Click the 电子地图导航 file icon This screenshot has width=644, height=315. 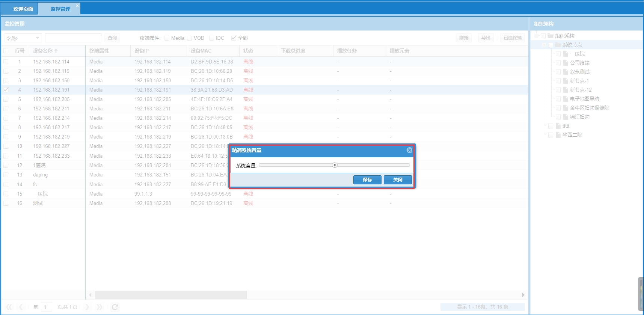(x=566, y=99)
